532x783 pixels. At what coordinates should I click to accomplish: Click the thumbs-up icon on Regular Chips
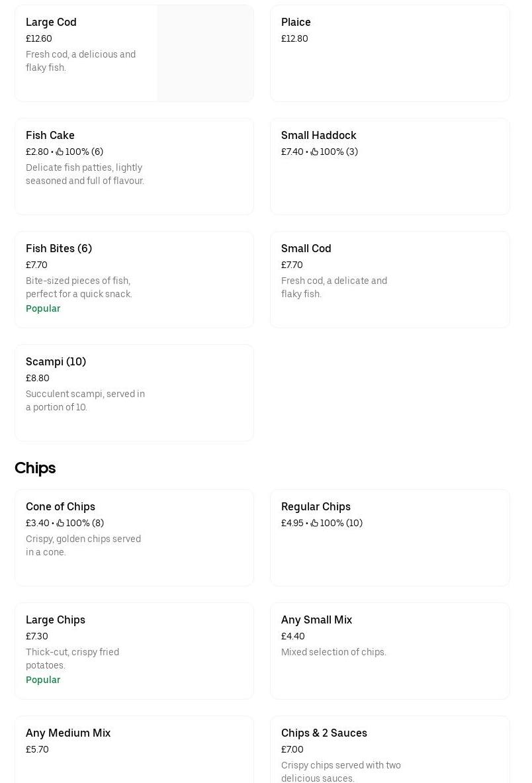coord(316,523)
